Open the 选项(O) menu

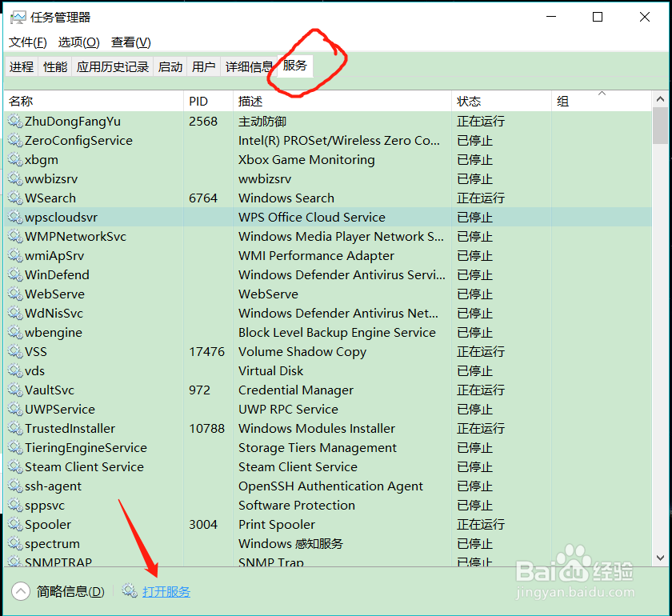(79, 42)
